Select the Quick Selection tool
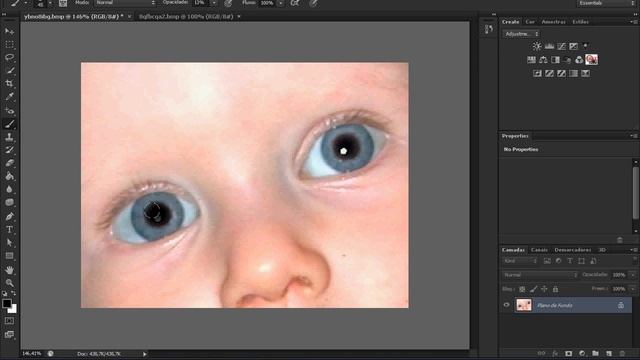The image size is (640, 360). [x=9, y=70]
